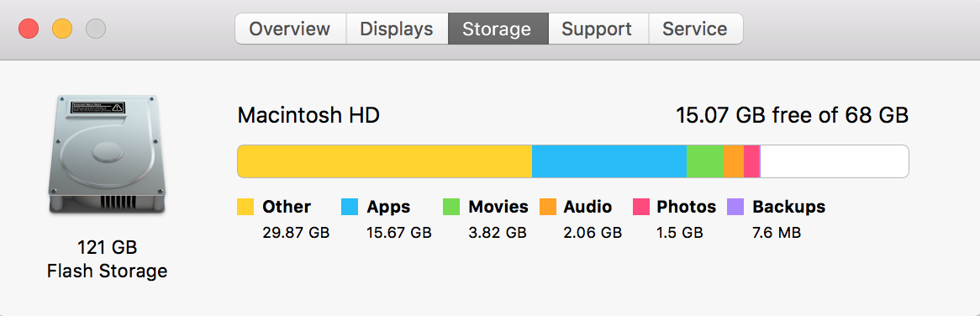The width and height of the screenshot is (980, 316).
Task: Click the pink Photos legend swatch
Action: [x=641, y=207]
